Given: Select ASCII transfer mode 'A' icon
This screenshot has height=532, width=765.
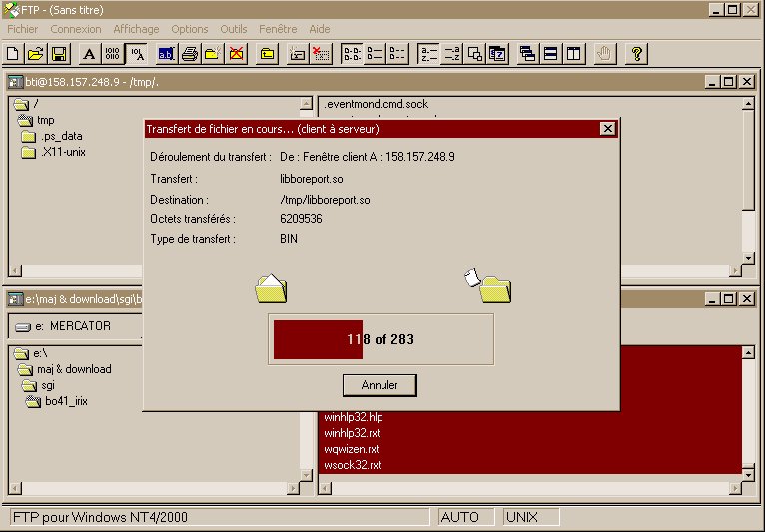Looking at the screenshot, I should click(x=89, y=54).
